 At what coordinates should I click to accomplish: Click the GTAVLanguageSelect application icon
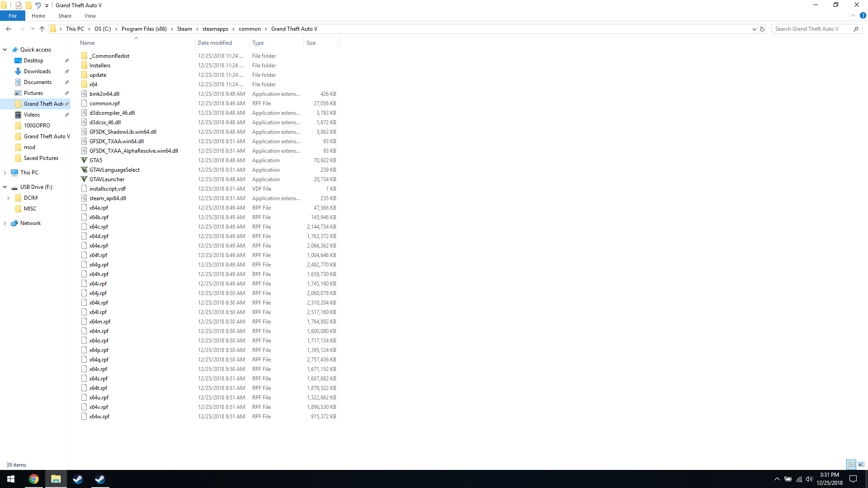84,170
